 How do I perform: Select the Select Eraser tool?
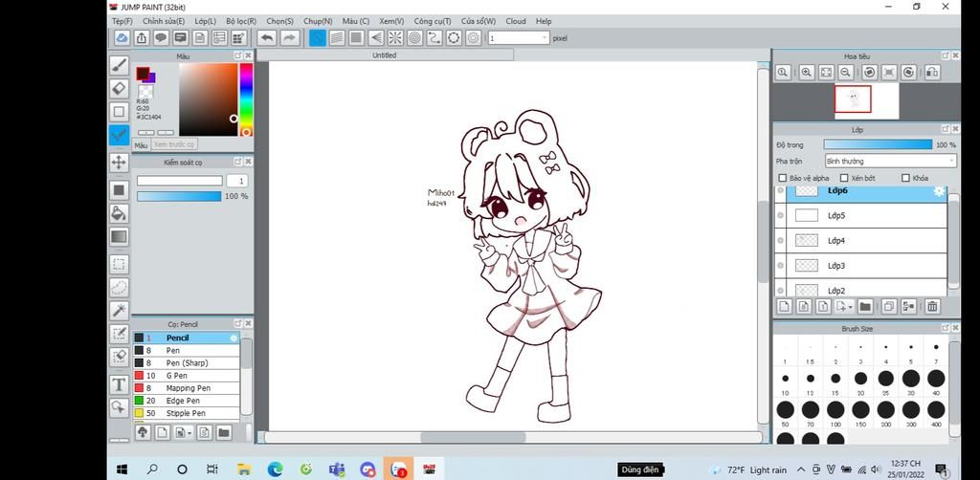pos(119,357)
